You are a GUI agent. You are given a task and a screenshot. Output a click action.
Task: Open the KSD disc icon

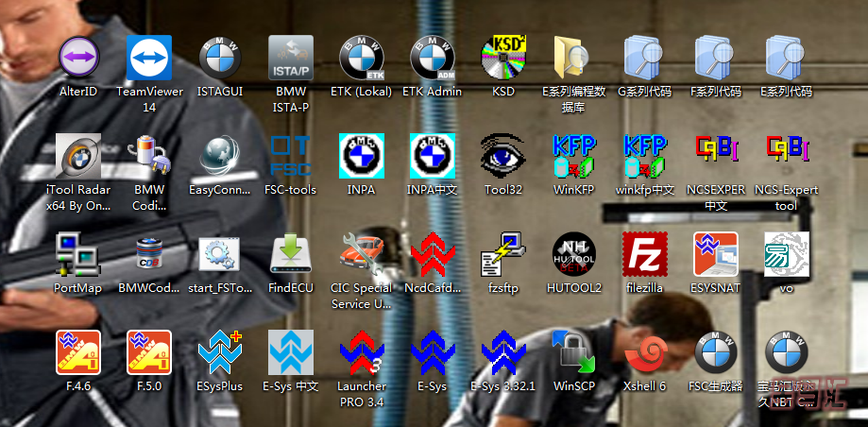click(503, 58)
